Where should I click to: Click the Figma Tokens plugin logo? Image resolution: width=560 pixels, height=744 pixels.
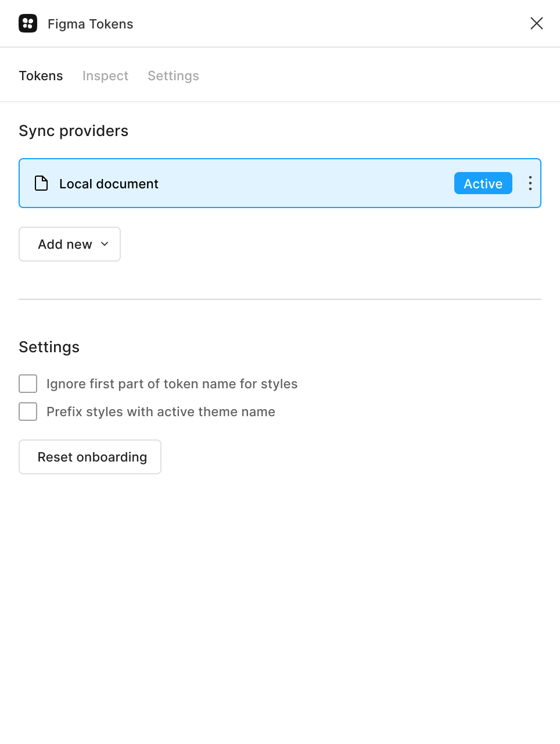coord(28,23)
